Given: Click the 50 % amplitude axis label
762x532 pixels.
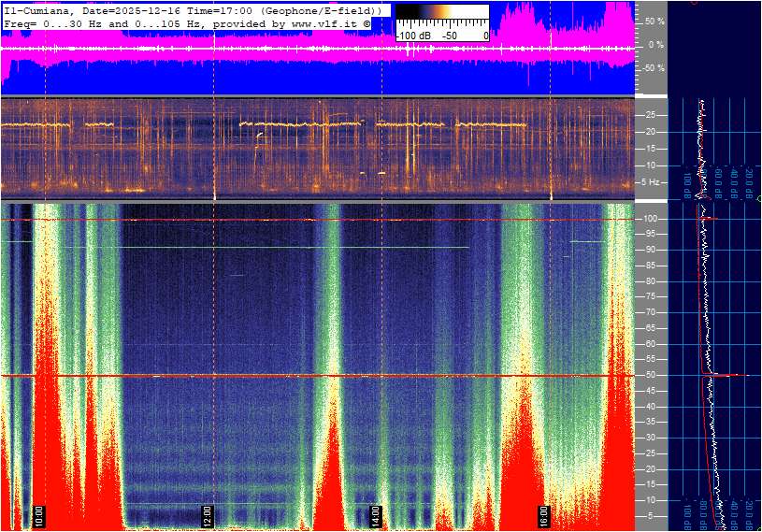Looking at the screenshot, I should [654, 21].
